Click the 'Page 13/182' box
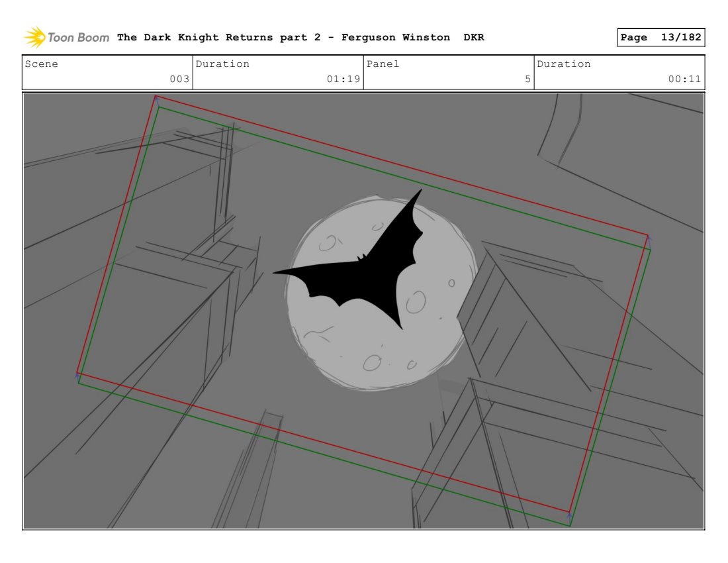728x563 pixels. click(x=660, y=37)
